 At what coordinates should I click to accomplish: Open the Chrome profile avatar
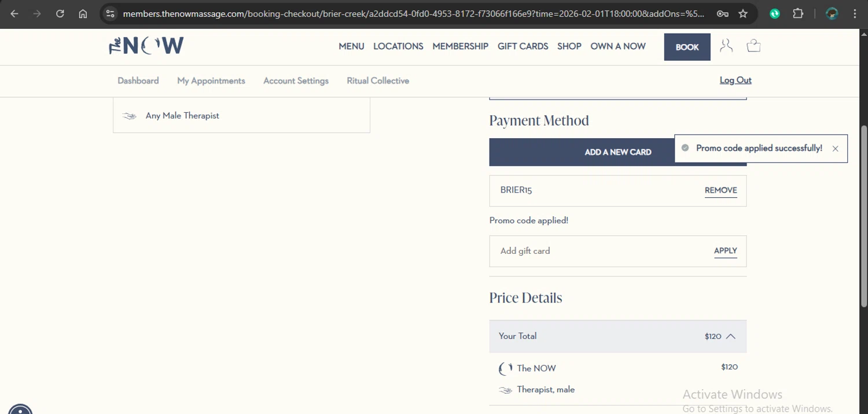832,14
